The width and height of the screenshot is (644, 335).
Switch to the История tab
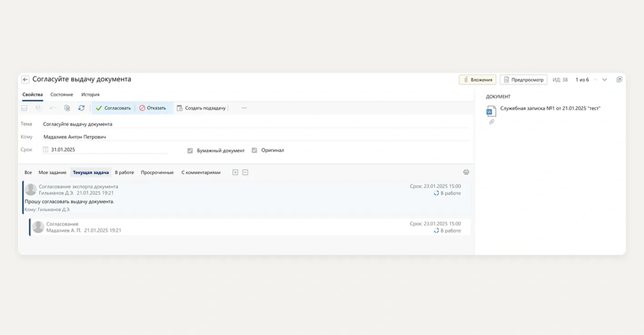90,95
